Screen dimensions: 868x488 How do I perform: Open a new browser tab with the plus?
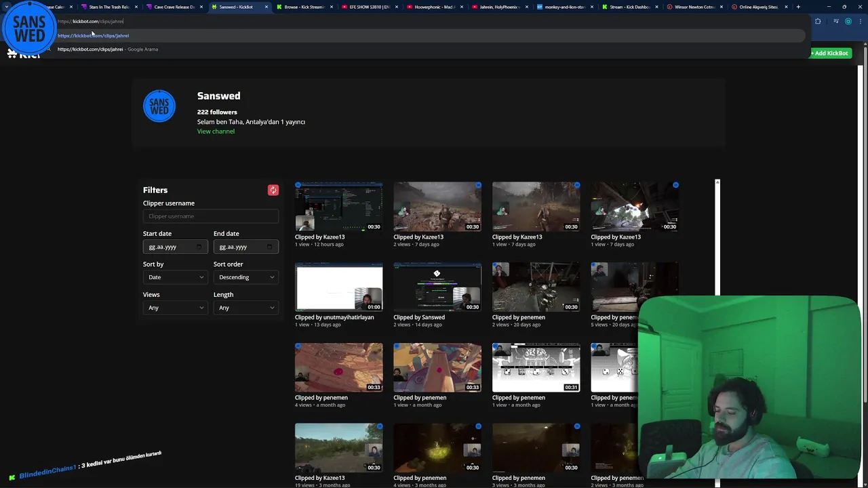tap(798, 7)
